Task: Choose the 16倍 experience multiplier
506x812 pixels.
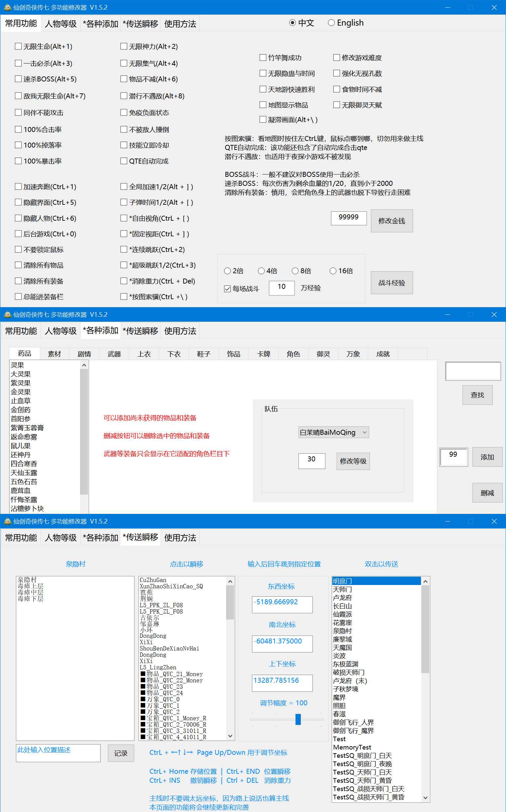Action: tap(333, 271)
